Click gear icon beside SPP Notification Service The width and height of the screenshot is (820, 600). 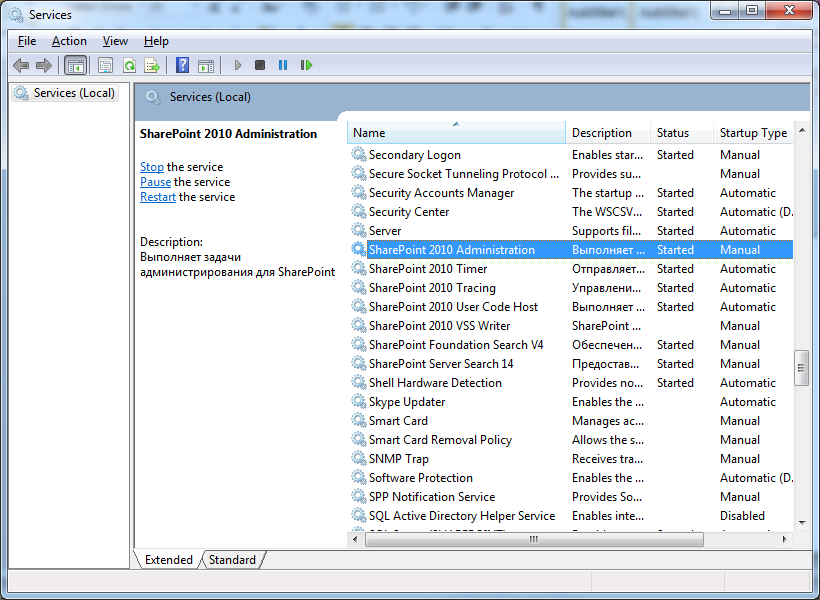(x=359, y=496)
